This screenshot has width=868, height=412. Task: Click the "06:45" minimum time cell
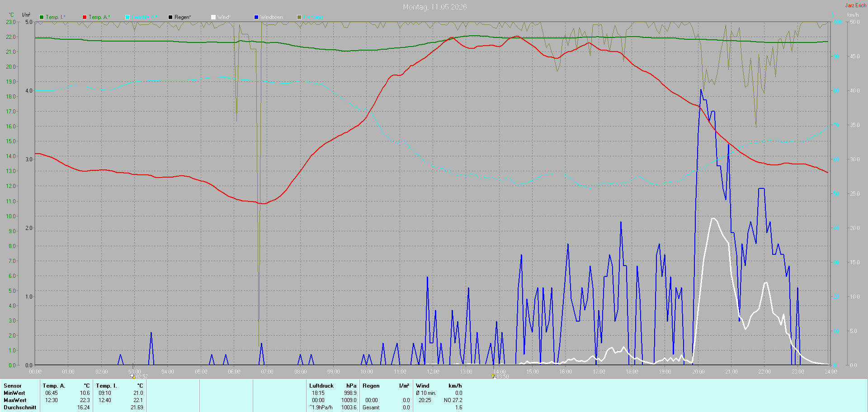point(52,393)
